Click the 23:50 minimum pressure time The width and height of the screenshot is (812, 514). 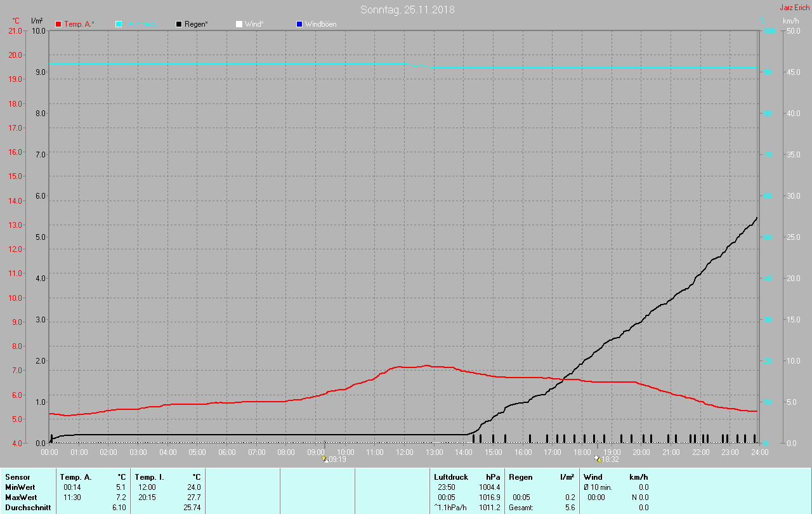click(x=446, y=487)
